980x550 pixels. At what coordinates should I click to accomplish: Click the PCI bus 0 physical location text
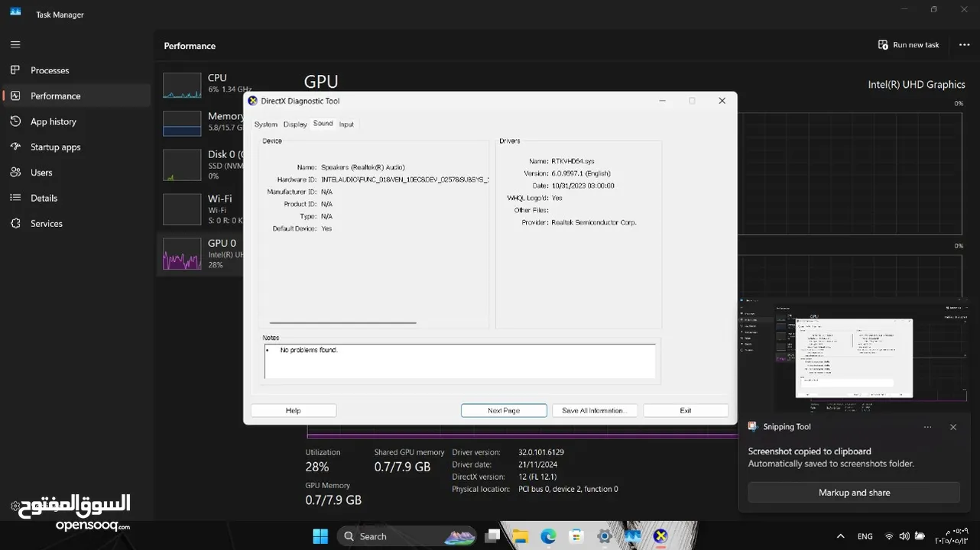[568, 489]
